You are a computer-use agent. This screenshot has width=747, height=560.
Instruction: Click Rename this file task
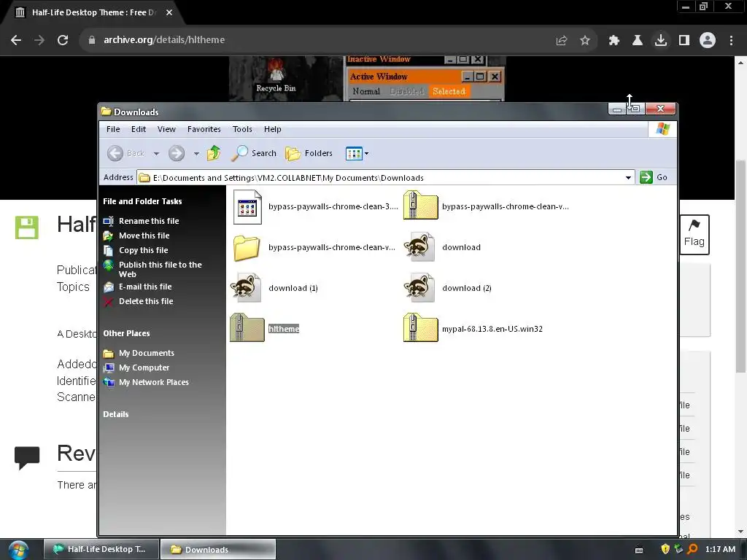click(149, 221)
